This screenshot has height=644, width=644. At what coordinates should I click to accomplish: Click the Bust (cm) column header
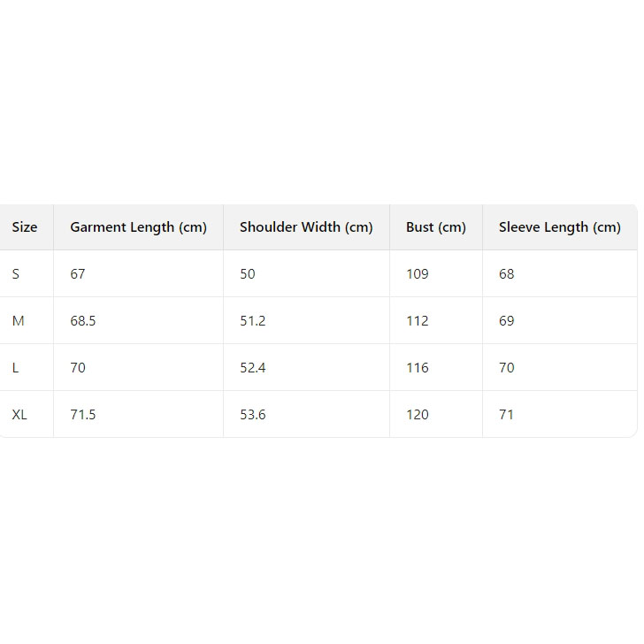(436, 227)
